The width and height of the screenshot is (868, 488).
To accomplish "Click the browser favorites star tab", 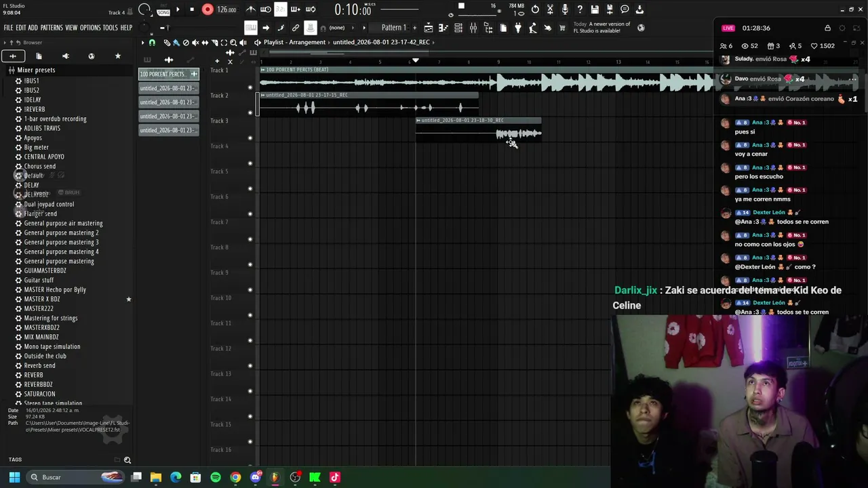I will 118,56.
